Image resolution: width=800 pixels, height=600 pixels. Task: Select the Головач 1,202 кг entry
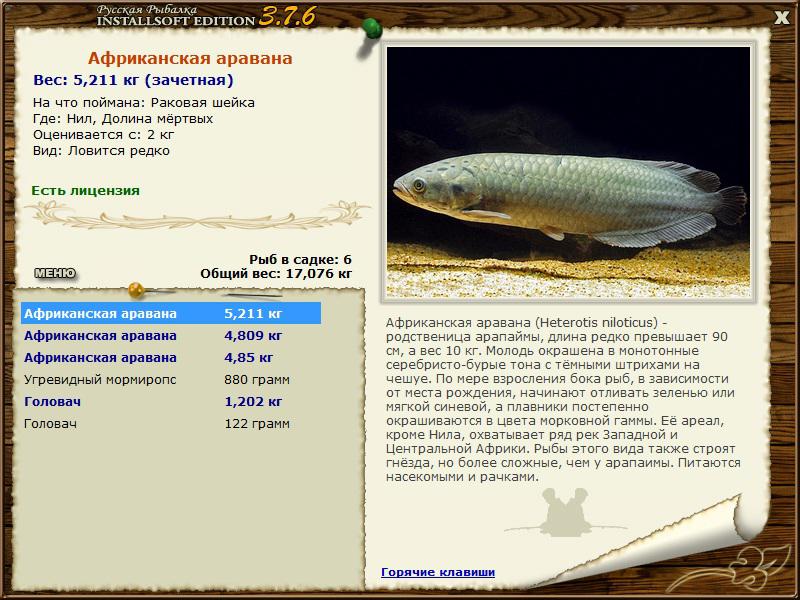[x=171, y=402]
